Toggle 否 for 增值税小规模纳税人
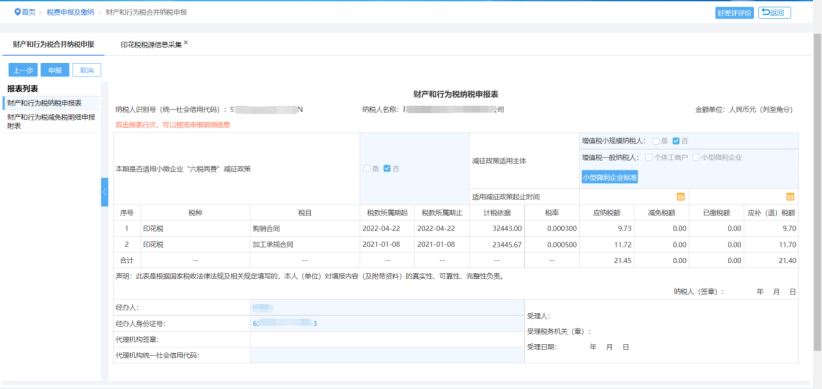 pyautogui.click(x=676, y=141)
